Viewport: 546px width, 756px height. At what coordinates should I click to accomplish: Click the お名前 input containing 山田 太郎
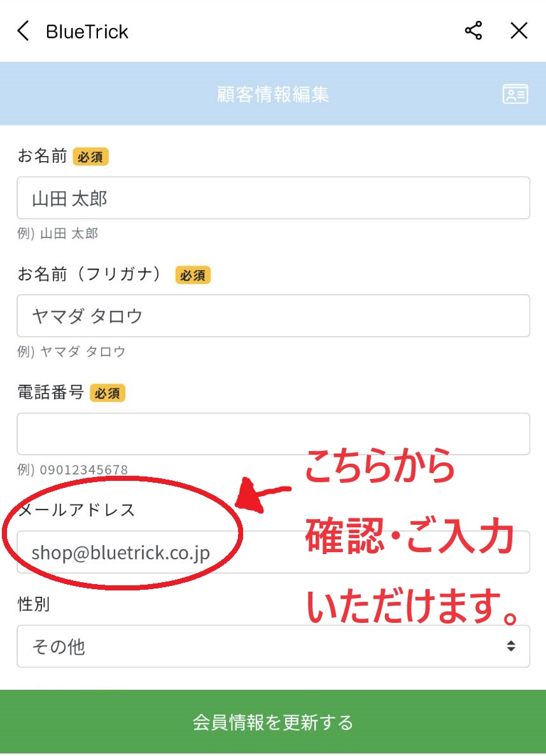point(273,197)
